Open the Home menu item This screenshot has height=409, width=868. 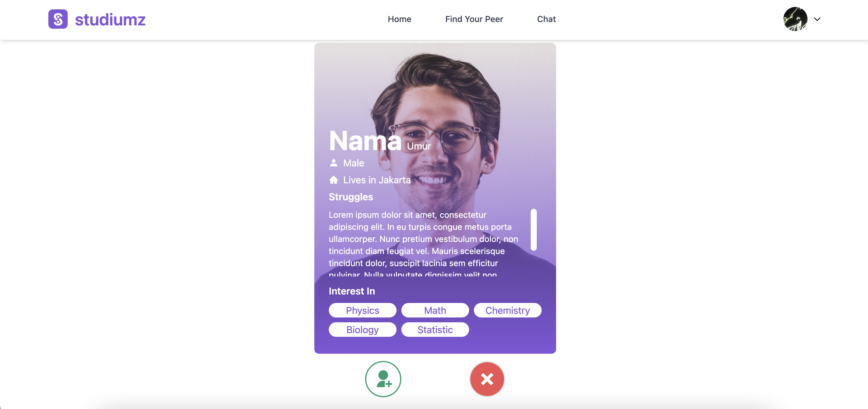pos(399,19)
